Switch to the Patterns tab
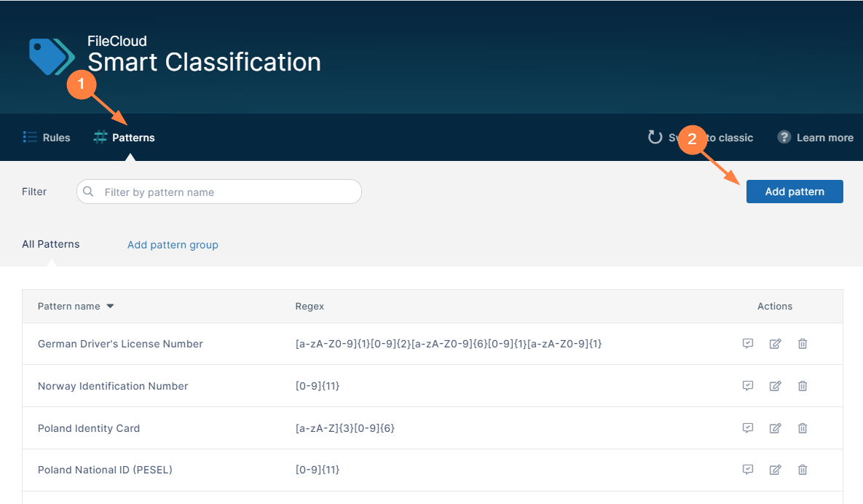863x504 pixels. click(125, 138)
